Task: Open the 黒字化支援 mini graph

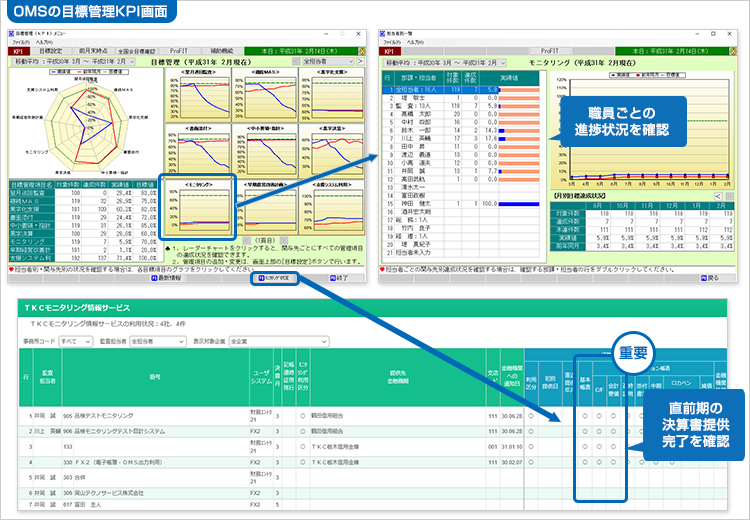Action: click(x=332, y=95)
